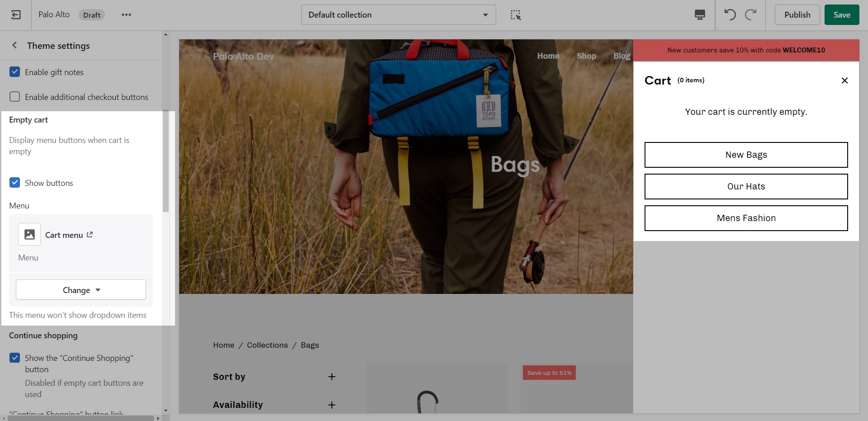Screen dimensions: 868x421
Task: Enable additional checkout buttons checkbox
Action: (15, 97)
